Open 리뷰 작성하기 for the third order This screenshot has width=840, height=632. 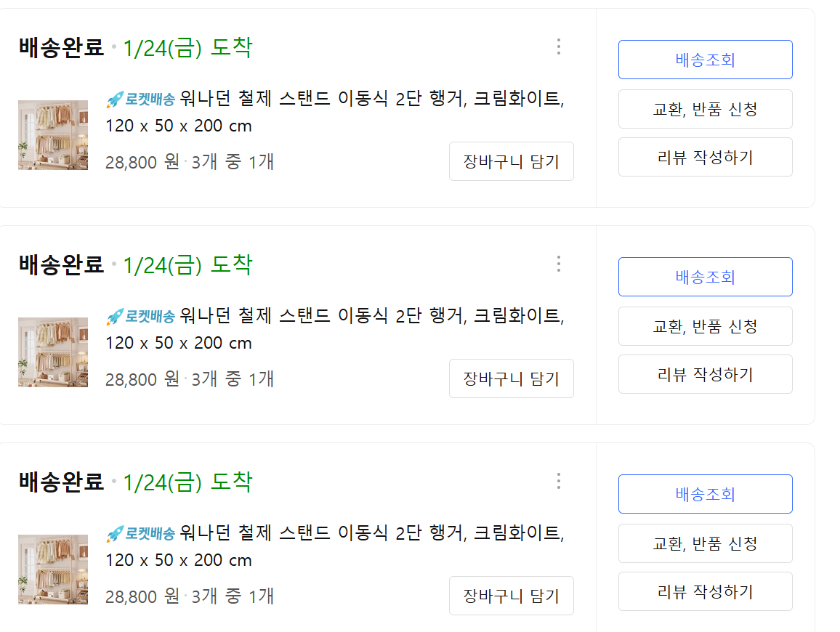click(704, 591)
